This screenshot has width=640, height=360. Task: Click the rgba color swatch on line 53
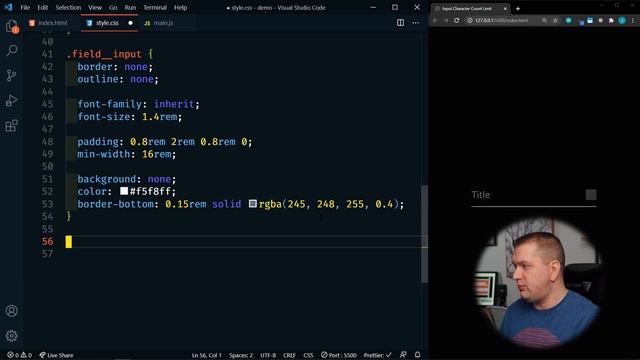point(253,203)
